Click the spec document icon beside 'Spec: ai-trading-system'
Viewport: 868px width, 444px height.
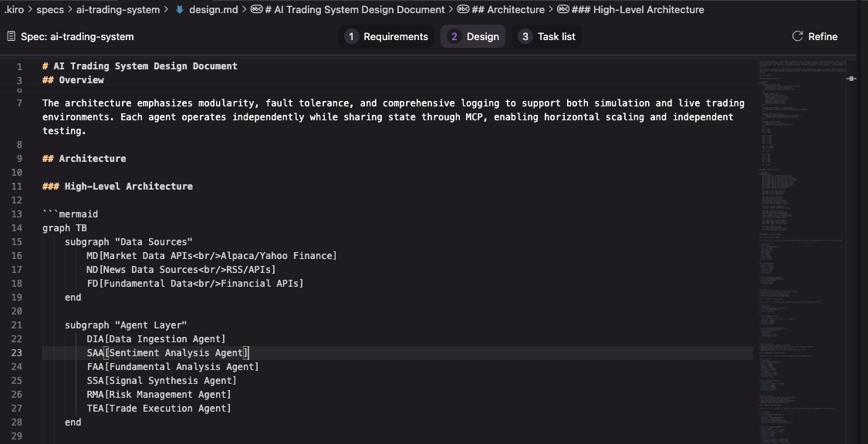11,36
